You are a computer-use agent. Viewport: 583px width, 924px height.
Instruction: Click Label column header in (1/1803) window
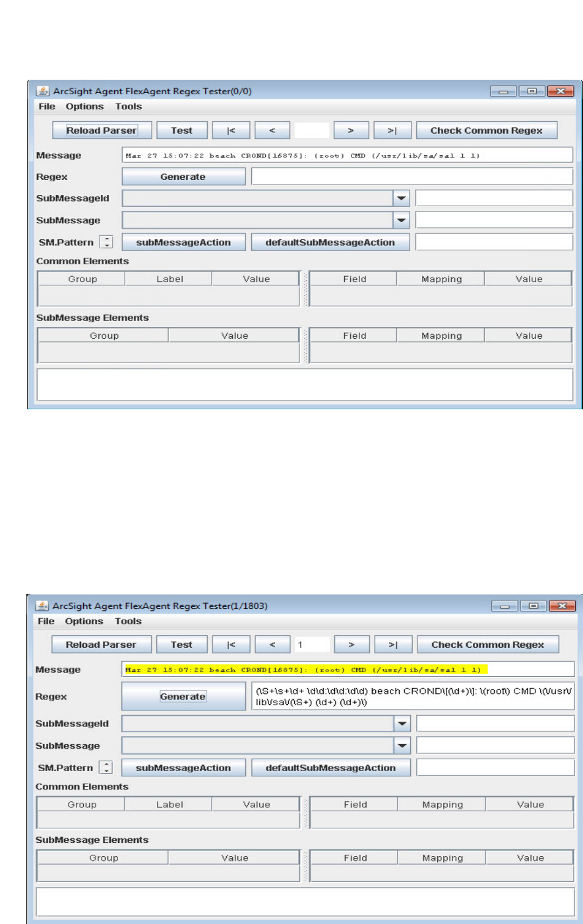[169, 804]
